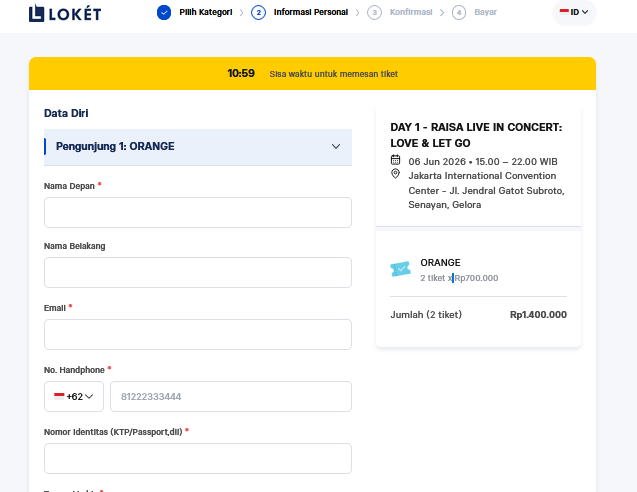
Task: Click the completed checkmark step icon
Action: 164,12
